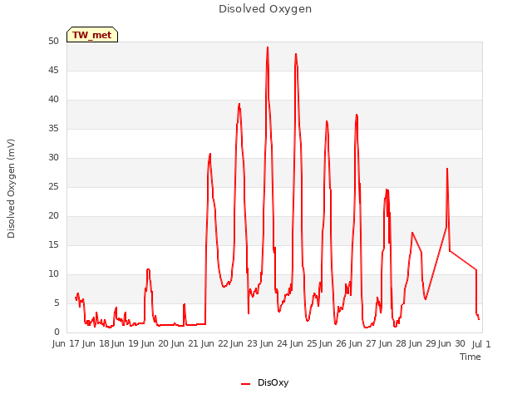
Task: Click the 5 y-axis tick label
Action: 57,303
